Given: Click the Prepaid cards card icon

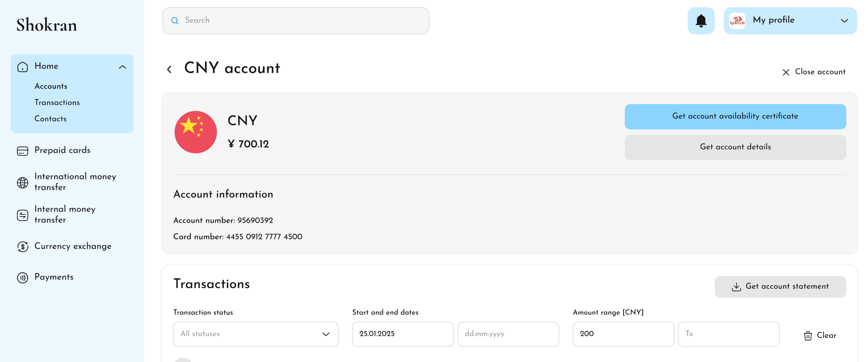Looking at the screenshot, I should click(23, 150).
